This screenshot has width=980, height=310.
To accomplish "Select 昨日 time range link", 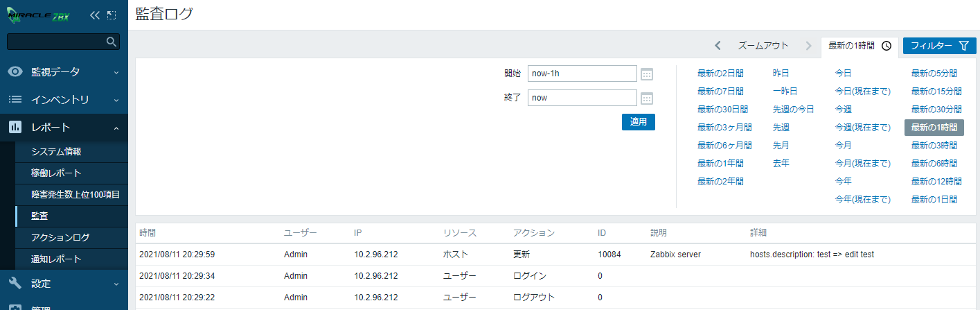I will click(x=781, y=73).
